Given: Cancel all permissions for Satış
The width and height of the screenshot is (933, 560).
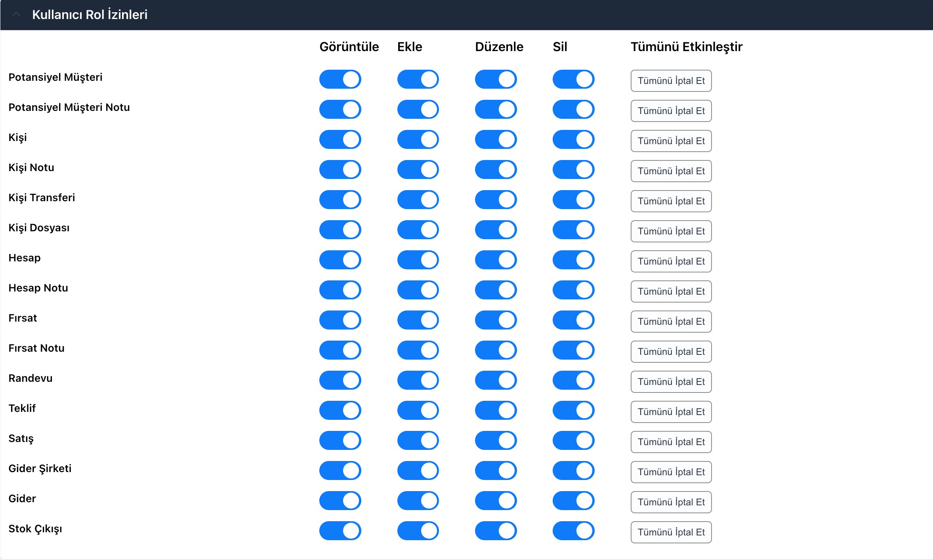Looking at the screenshot, I should point(671,442).
